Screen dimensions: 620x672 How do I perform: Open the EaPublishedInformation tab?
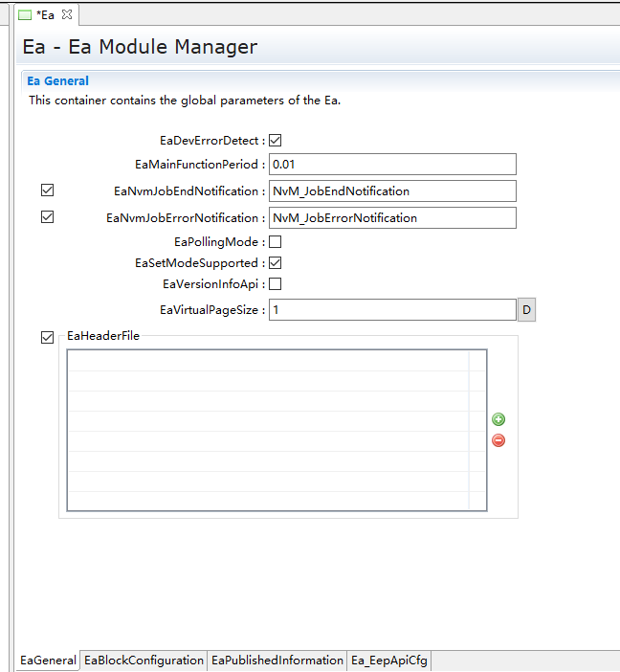[277, 661]
